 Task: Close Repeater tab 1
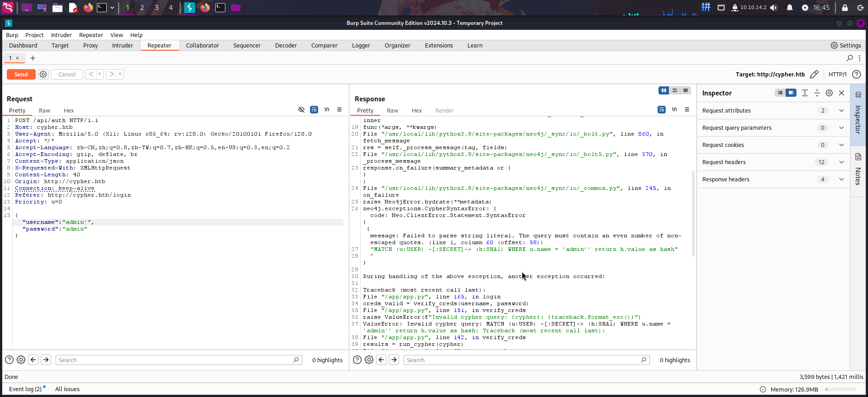point(17,58)
